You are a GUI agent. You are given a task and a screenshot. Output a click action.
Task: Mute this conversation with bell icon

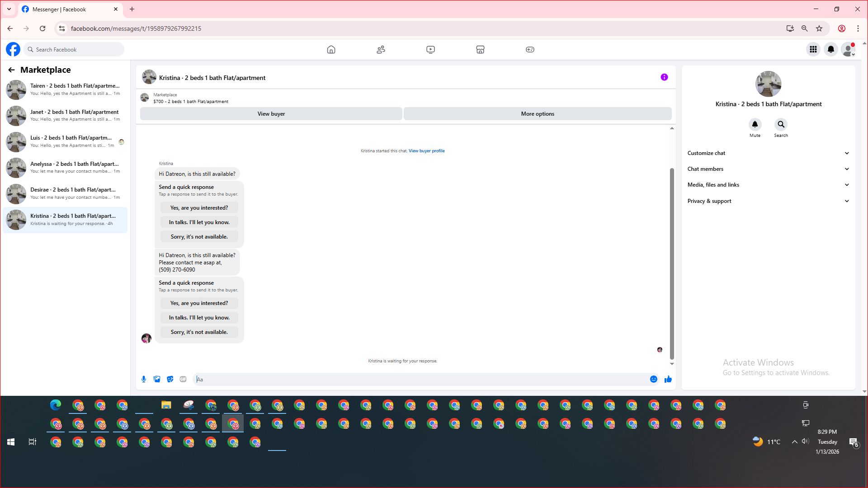(x=755, y=124)
